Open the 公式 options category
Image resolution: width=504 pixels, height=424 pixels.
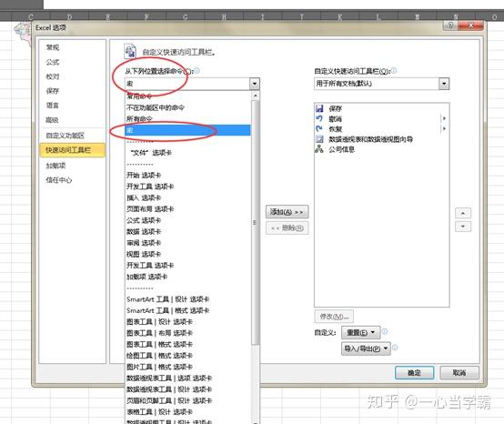point(53,62)
